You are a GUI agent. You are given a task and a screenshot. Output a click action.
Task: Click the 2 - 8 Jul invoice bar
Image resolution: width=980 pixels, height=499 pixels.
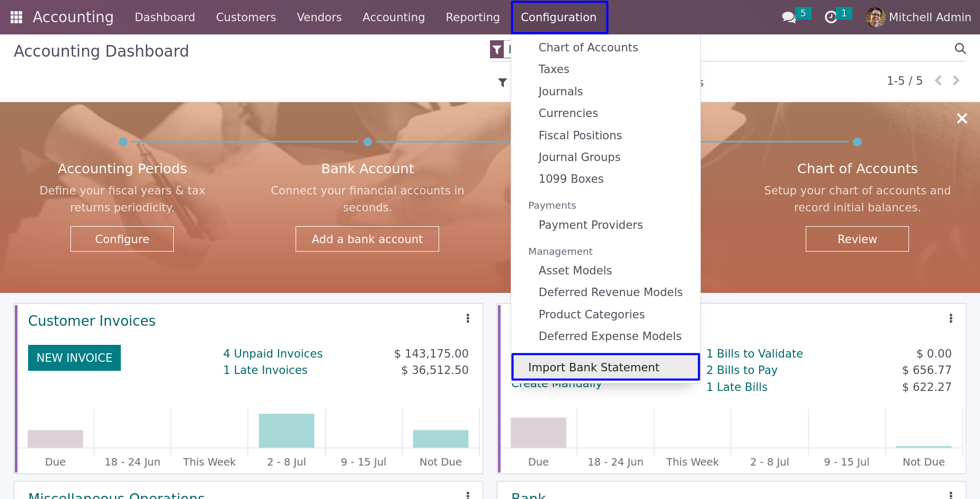[286, 431]
